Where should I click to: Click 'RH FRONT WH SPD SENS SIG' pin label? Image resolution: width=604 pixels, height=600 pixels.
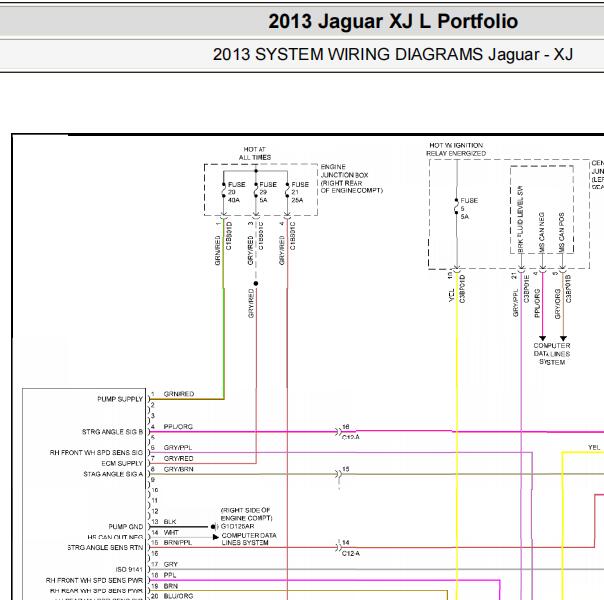click(x=96, y=453)
